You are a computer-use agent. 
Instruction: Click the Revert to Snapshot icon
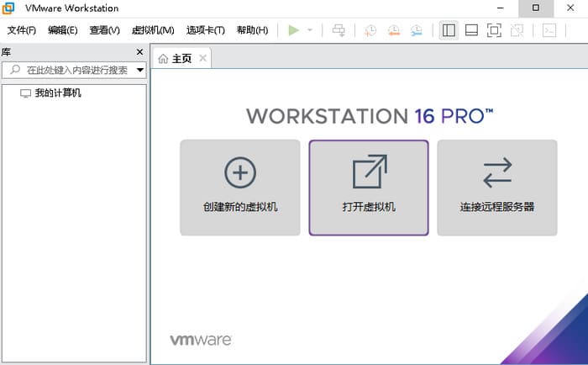tap(393, 30)
